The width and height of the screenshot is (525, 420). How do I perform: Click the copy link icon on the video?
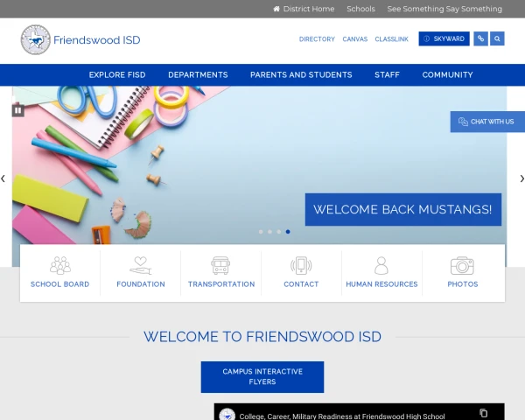click(x=483, y=413)
